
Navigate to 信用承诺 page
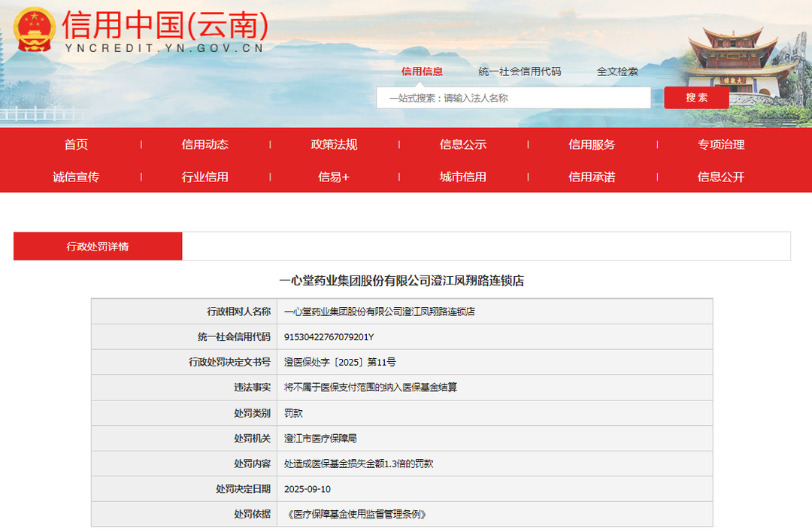pyautogui.click(x=592, y=177)
